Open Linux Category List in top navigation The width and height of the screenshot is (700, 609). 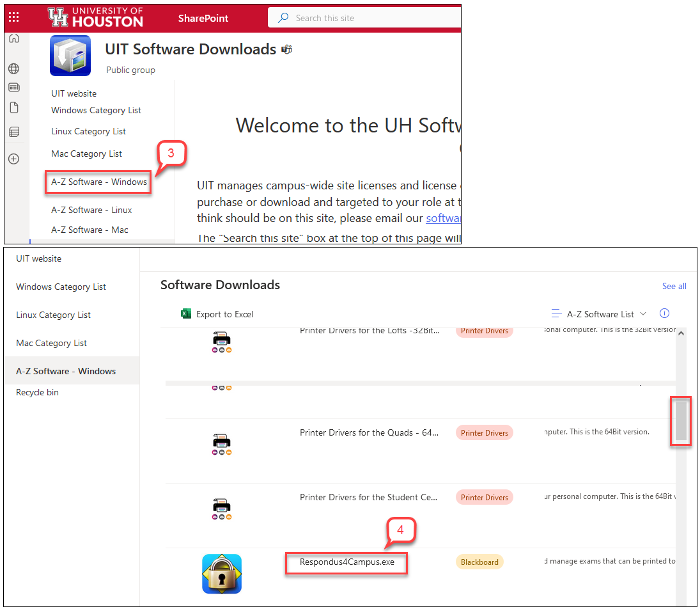[x=88, y=131]
